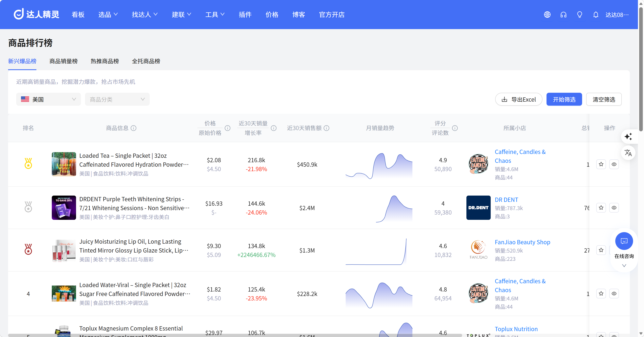Click info icon beside 近30天销售额 header
The width and height of the screenshot is (644, 337).
pos(326,128)
